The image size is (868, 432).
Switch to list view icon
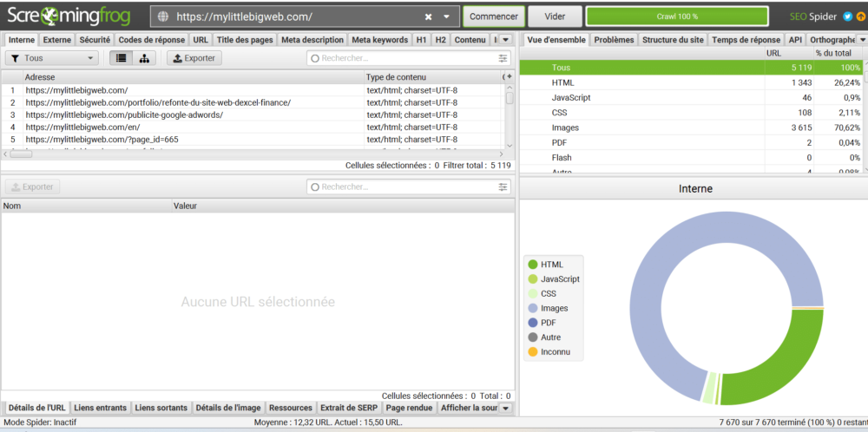pos(122,58)
